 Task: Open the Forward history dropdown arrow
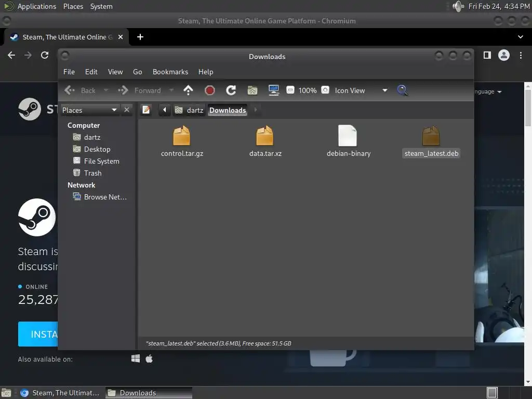171,90
